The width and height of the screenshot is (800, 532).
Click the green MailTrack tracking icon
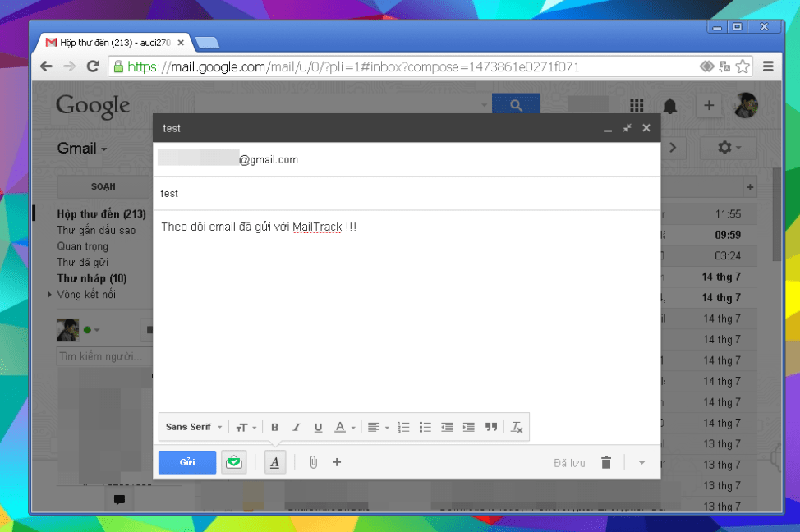pos(233,462)
